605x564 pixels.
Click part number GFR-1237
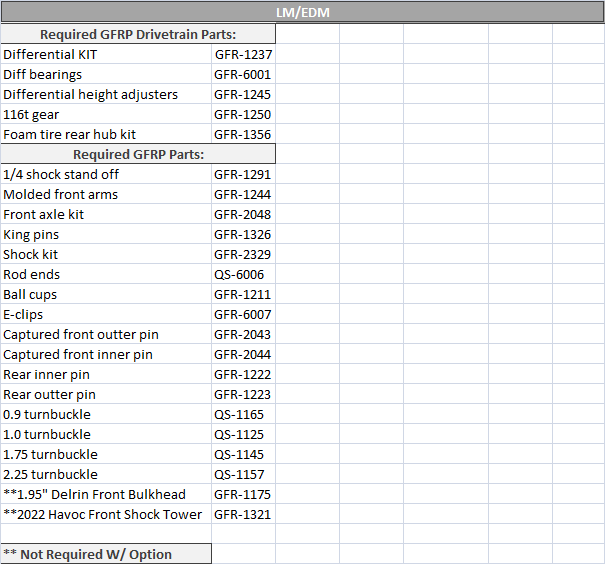[242, 54]
